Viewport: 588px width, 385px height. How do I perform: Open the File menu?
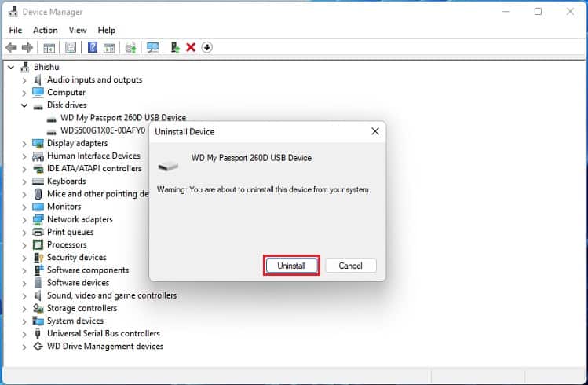pyautogui.click(x=16, y=30)
